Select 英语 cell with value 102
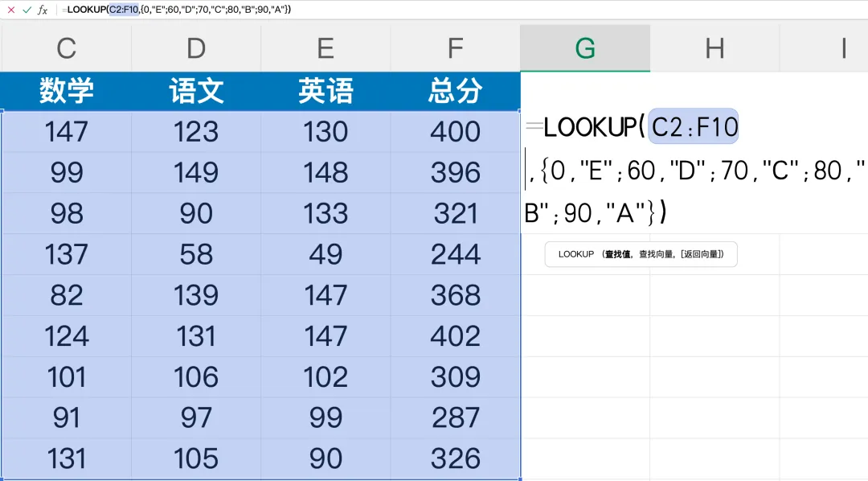 tap(325, 376)
